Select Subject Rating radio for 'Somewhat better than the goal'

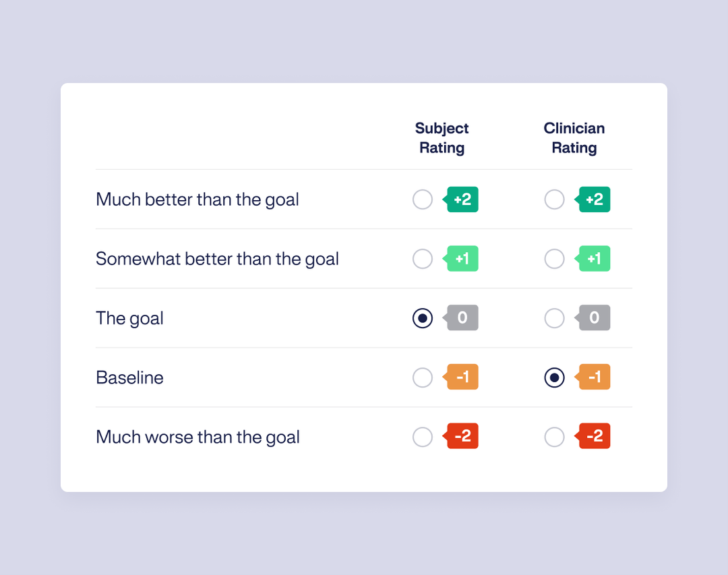click(x=423, y=259)
